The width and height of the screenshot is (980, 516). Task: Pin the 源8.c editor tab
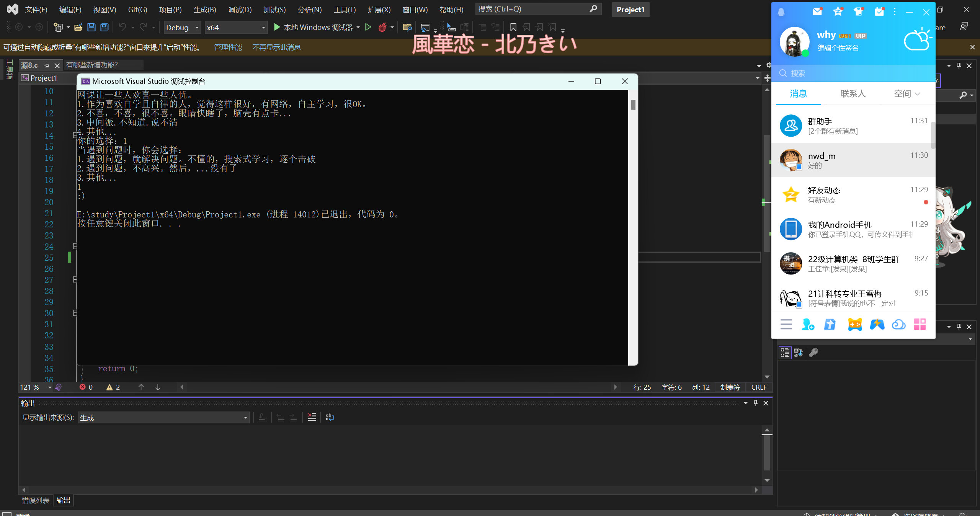(47, 65)
